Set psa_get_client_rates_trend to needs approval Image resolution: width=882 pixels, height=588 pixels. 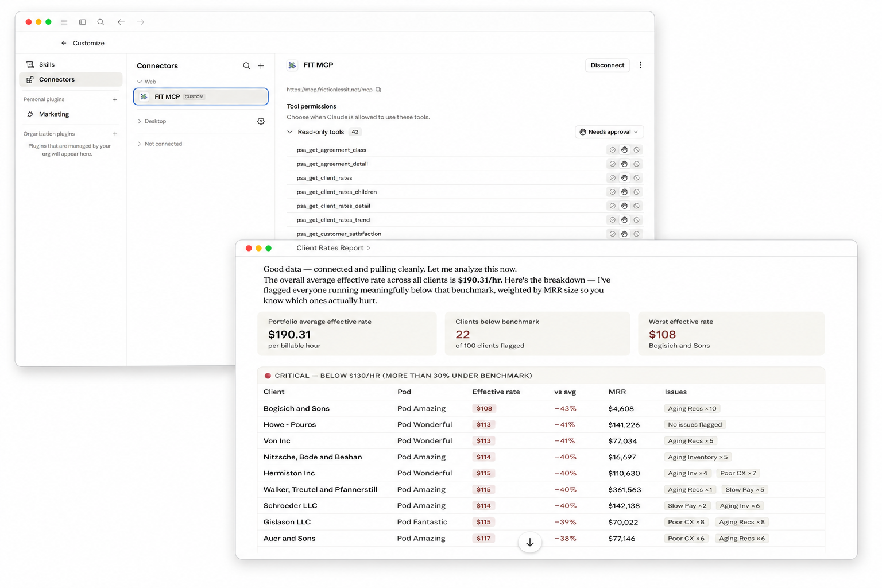pyautogui.click(x=624, y=220)
